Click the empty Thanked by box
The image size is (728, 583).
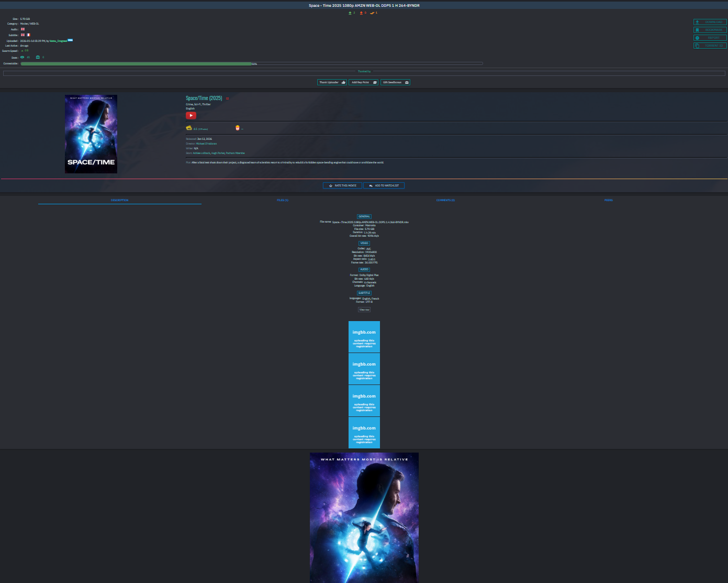pyautogui.click(x=364, y=73)
